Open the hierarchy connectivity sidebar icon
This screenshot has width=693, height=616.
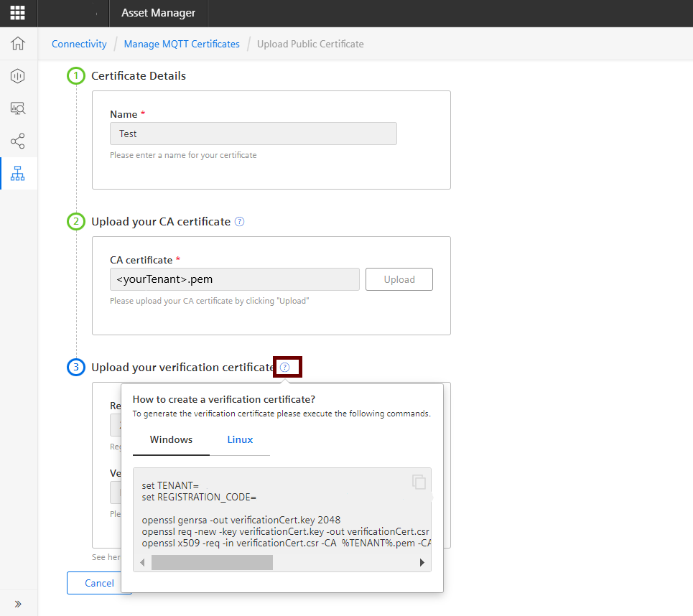18,173
